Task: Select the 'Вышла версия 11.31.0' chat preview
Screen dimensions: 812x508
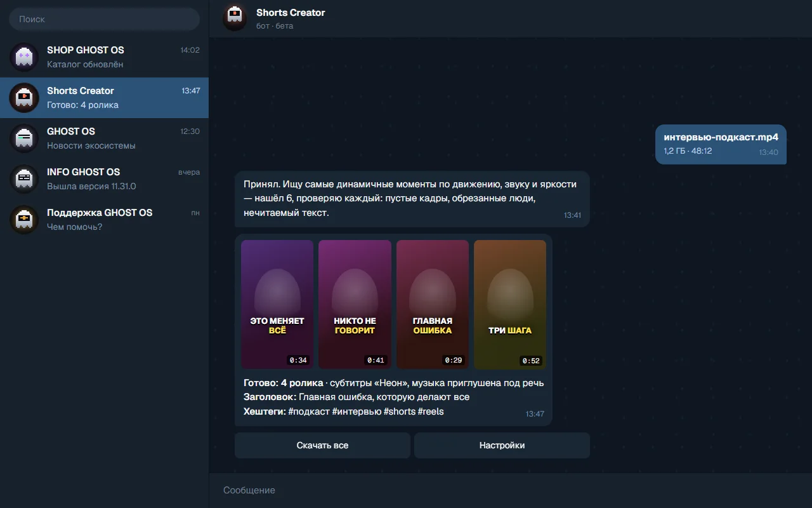Action: [x=91, y=186]
